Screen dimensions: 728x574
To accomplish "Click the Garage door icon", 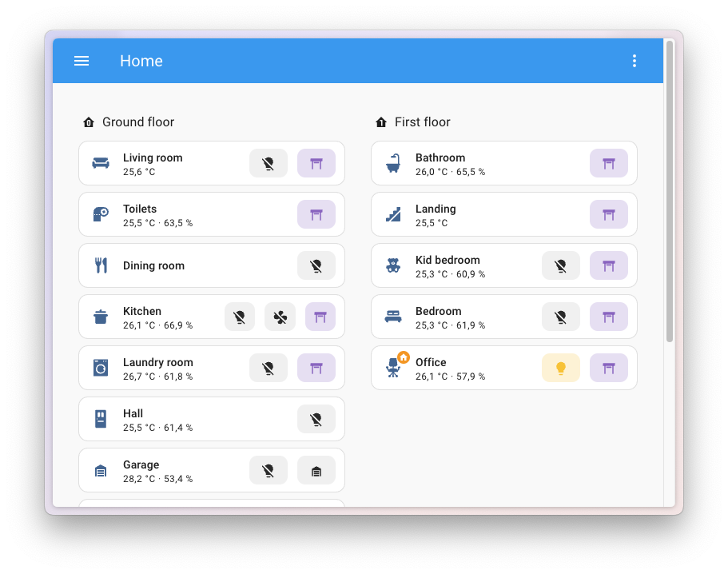I will pyautogui.click(x=316, y=470).
